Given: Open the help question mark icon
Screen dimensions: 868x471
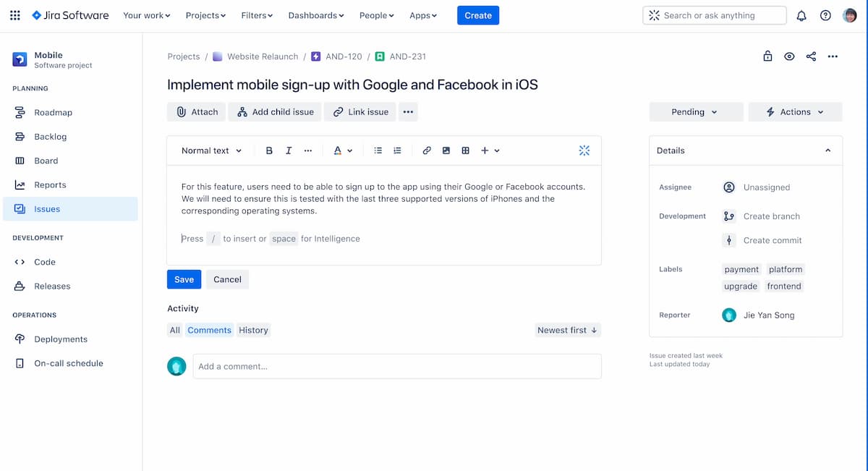Looking at the screenshot, I should tap(825, 15).
